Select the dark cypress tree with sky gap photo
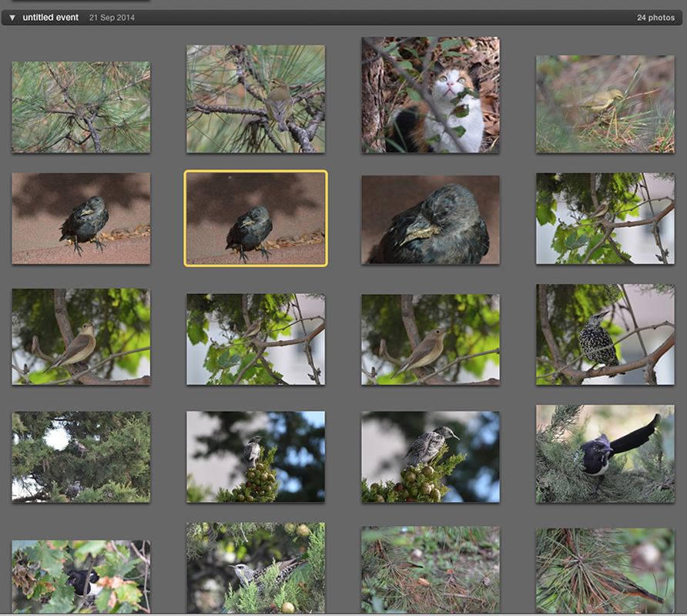 [x=81, y=457]
